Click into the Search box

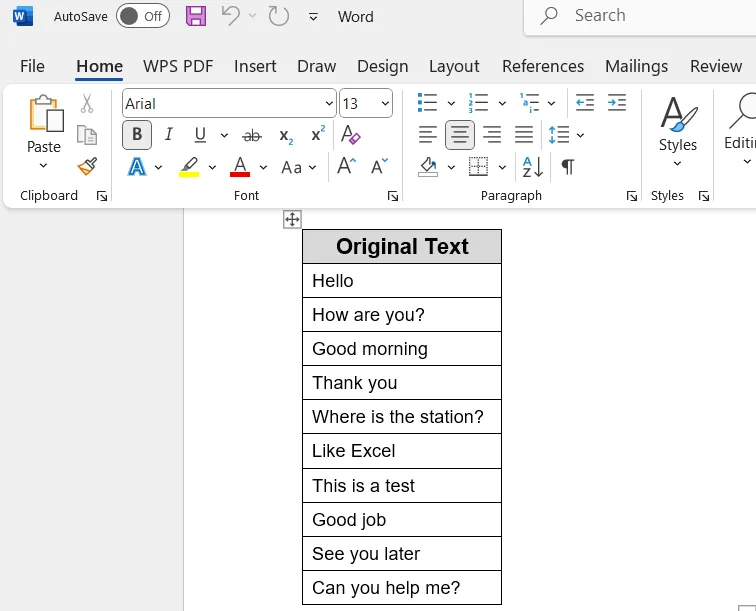coord(640,16)
